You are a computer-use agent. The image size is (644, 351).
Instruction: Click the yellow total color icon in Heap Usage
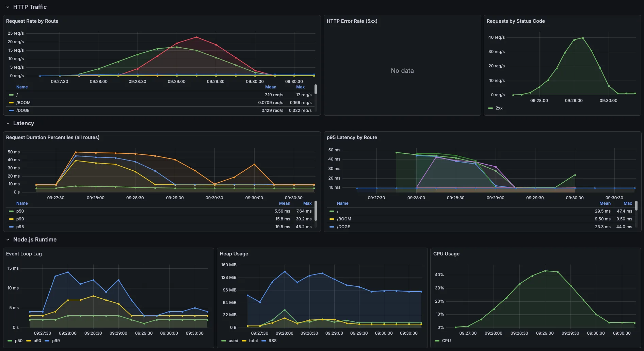(244, 341)
